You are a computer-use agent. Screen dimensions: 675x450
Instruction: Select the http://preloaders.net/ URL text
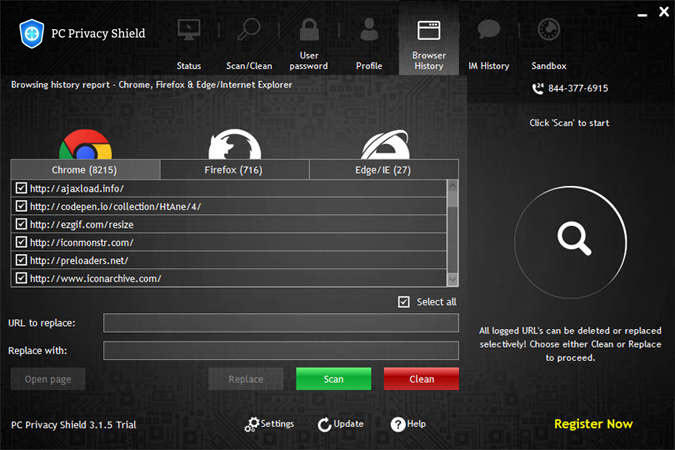click(79, 261)
